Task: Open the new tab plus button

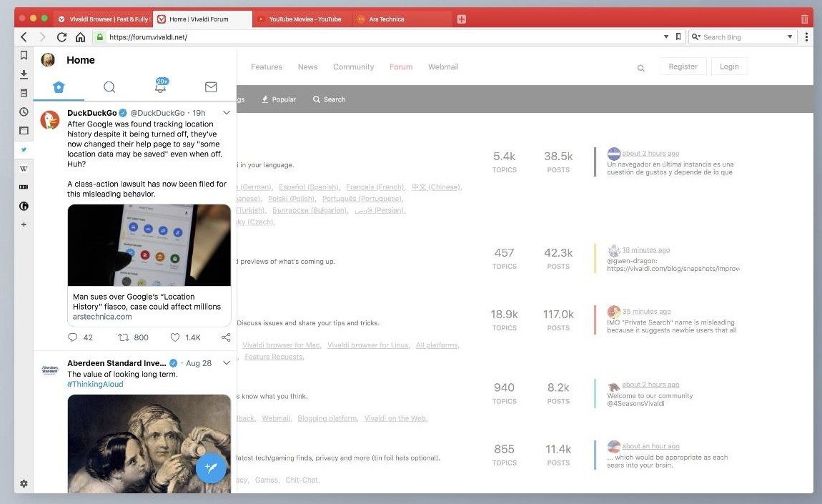Action: [x=461, y=19]
